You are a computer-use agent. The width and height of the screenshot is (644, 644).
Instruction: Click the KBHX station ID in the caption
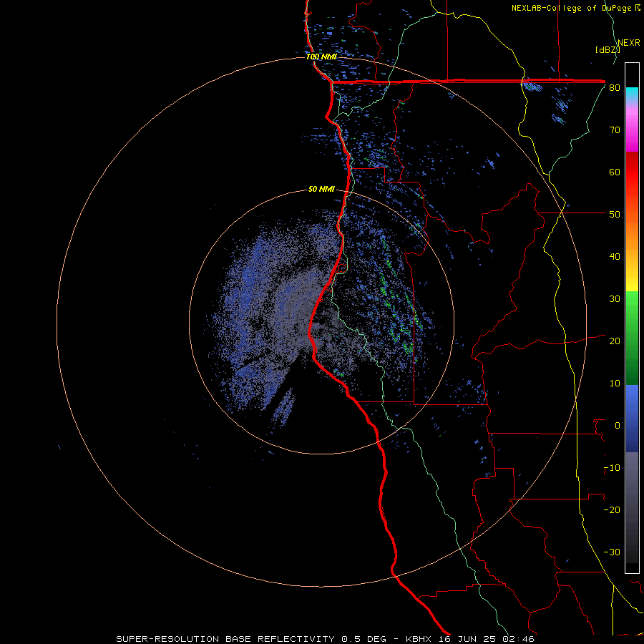420,639
